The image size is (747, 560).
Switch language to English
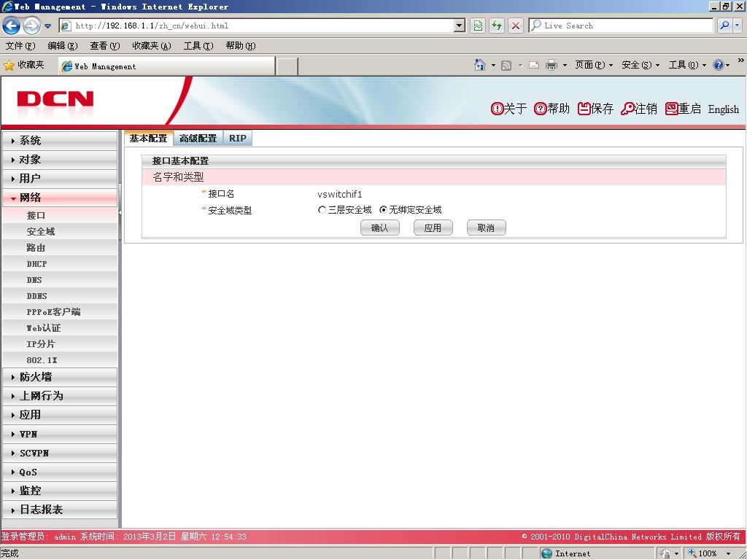pyautogui.click(x=723, y=109)
